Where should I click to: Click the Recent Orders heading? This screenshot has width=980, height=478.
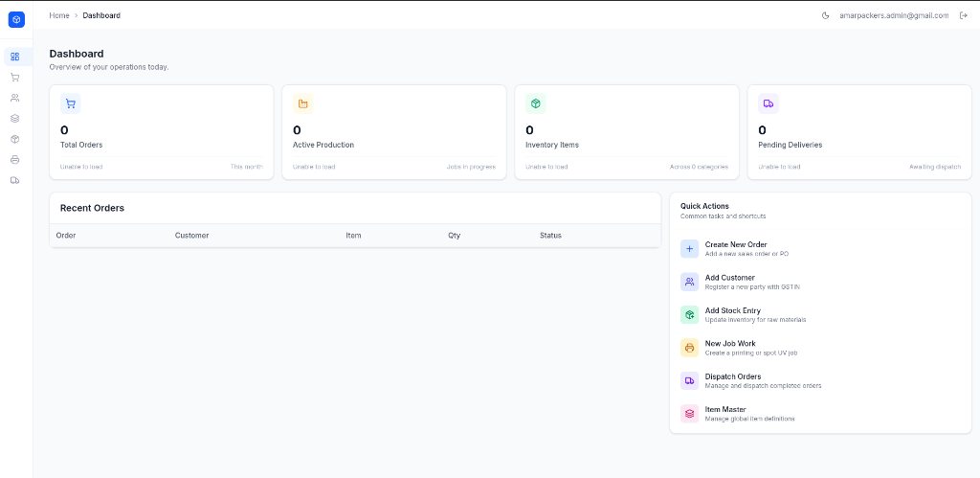click(x=92, y=208)
